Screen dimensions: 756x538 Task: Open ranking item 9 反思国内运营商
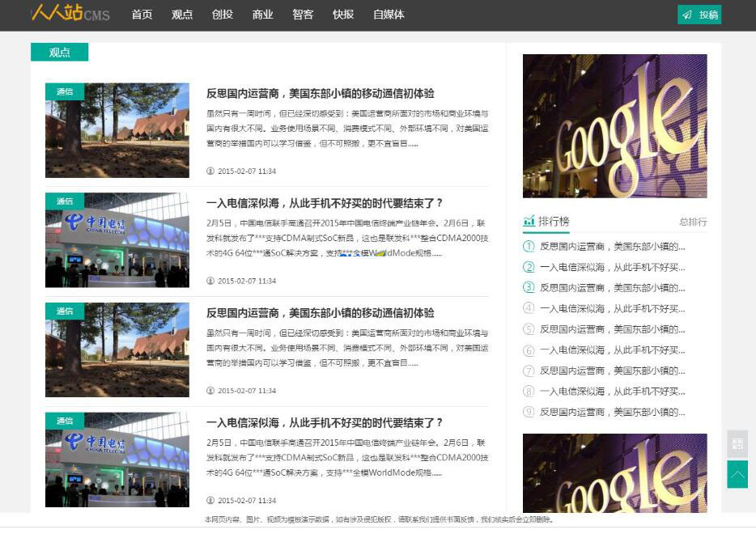pos(612,413)
